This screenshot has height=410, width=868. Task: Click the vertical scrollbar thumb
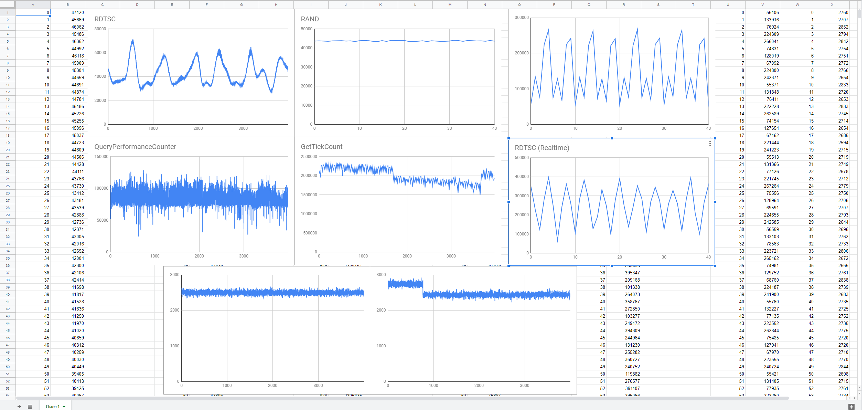coord(859,14)
